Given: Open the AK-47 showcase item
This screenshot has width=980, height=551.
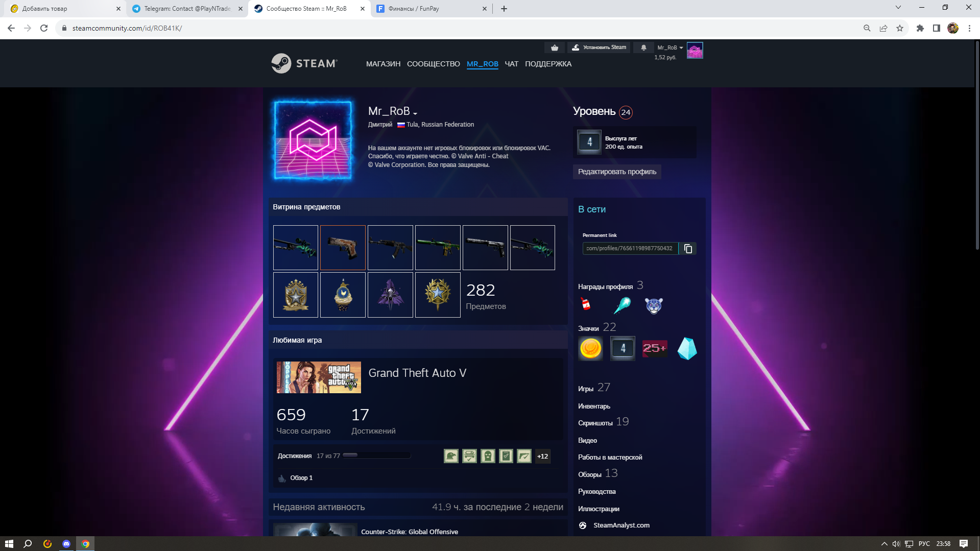Looking at the screenshot, I should [390, 248].
